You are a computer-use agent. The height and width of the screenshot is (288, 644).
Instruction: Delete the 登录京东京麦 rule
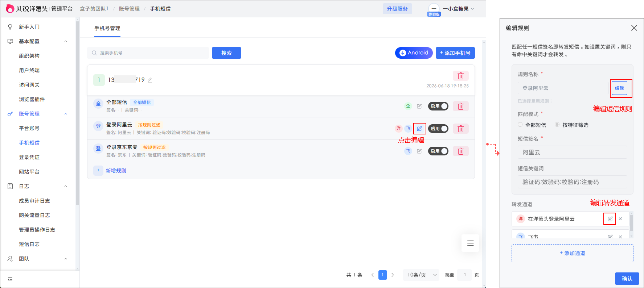(x=461, y=151)
